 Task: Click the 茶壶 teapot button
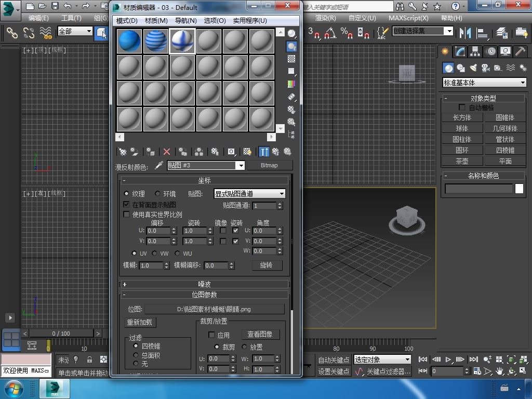462,161
